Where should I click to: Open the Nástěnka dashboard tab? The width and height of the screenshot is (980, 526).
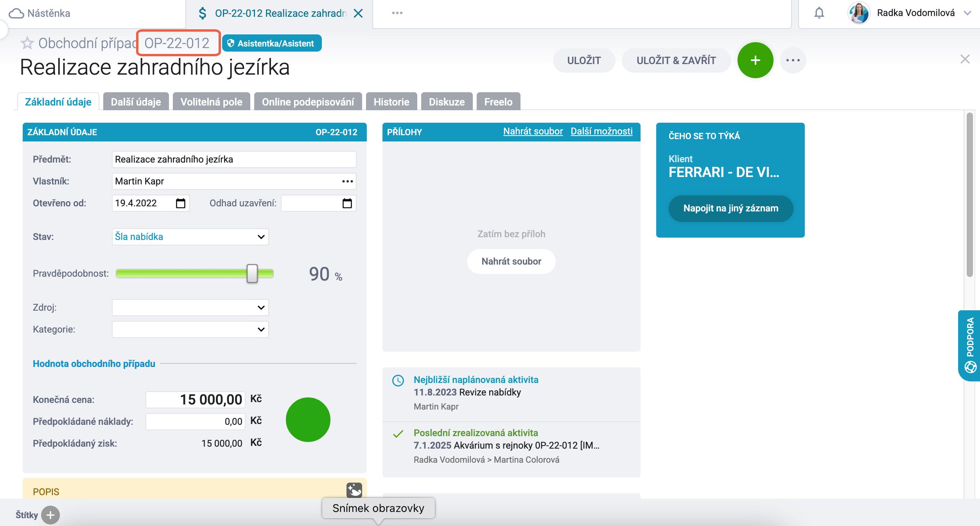click(x=39, y=13)
